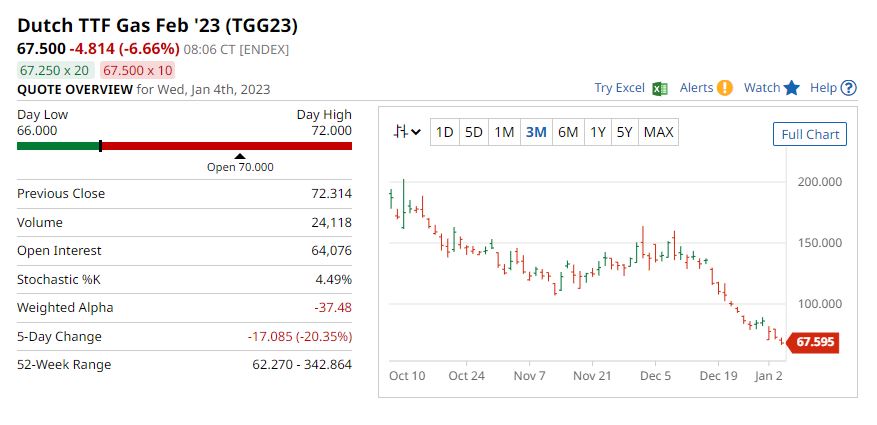
Task: Switch chart to 1M range
Action: tap(504, 133)
